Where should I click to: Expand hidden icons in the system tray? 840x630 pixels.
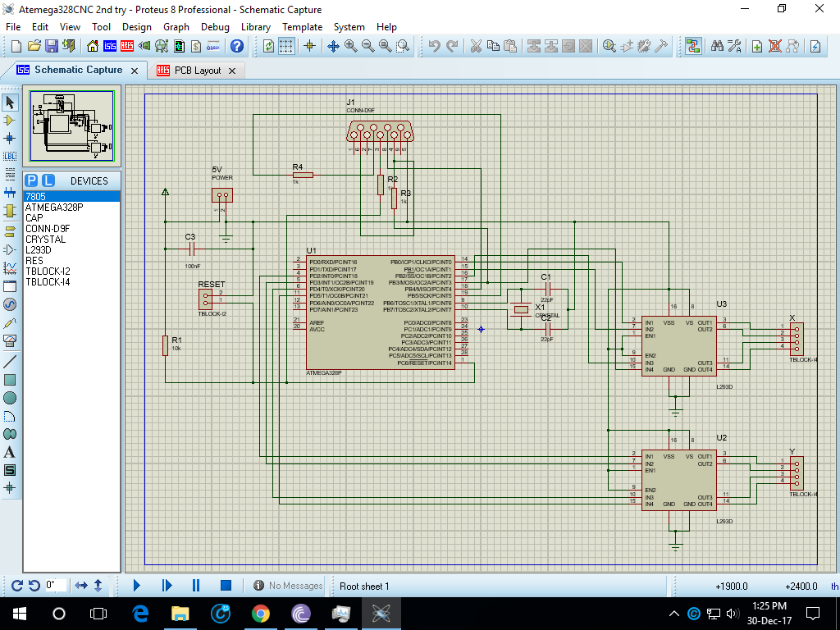click(x=673, y=613)
